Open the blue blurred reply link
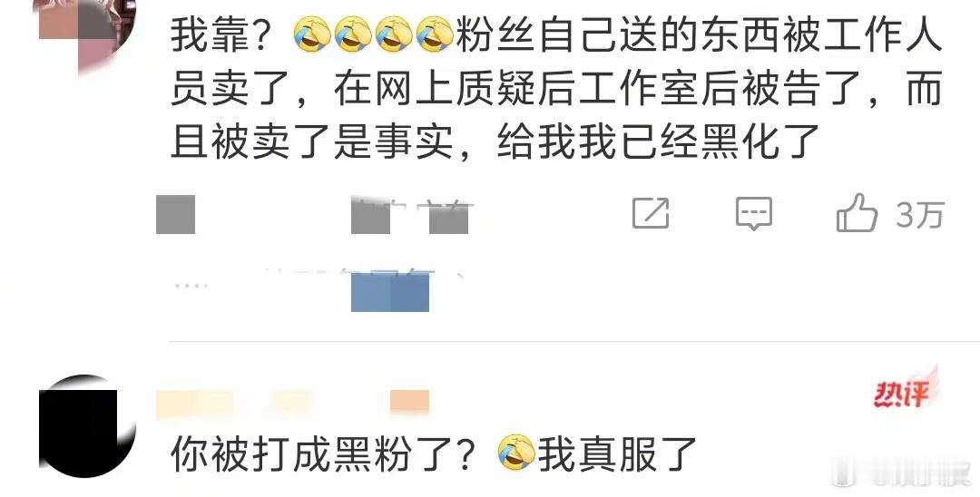This screenshot has height=497, width=980. pos(390,293)
